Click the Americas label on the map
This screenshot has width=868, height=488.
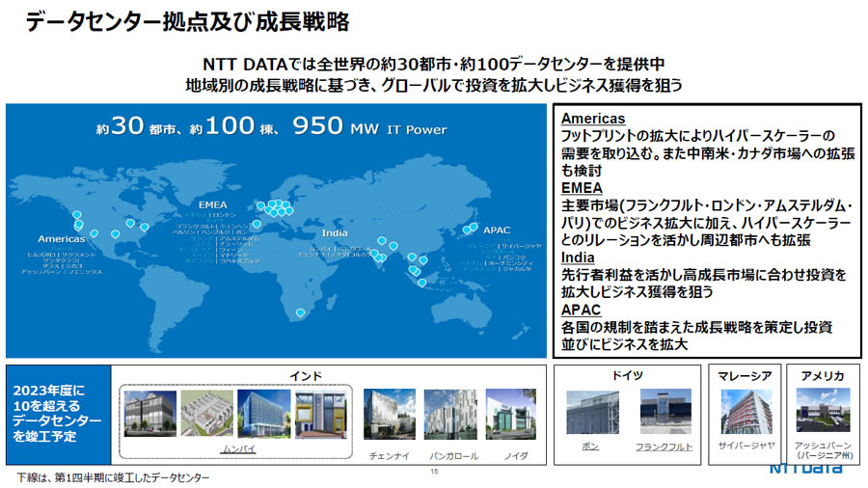pos(62,239)
